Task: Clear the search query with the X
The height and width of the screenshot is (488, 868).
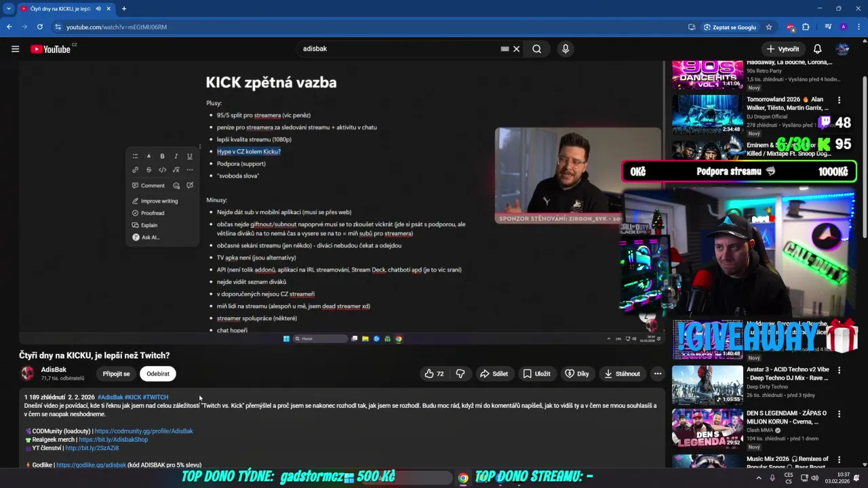Action: (516, 49)
